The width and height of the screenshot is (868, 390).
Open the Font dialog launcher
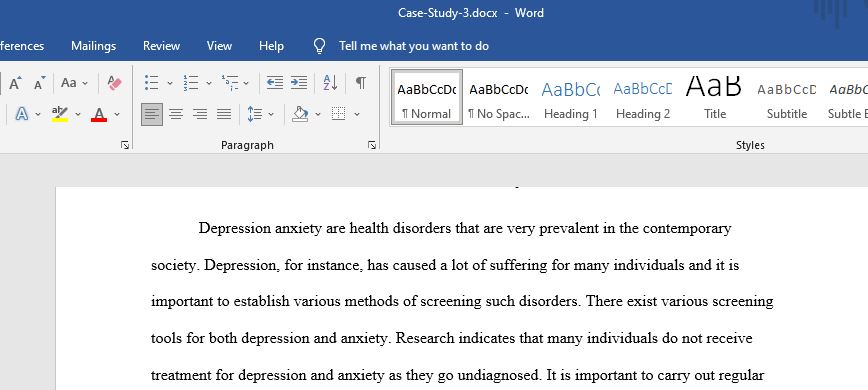(125, 145)
